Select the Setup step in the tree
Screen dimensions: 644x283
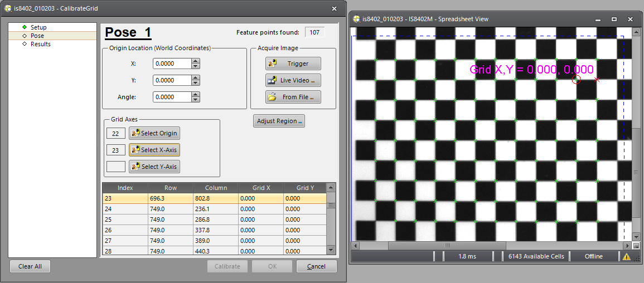click(38, 27)
